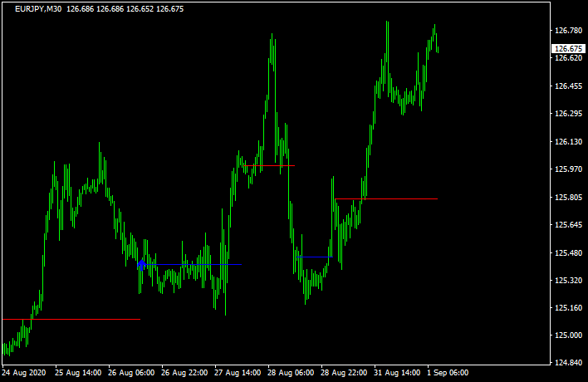This screenshot has height=382, width=588.
Task: Click the 126.295 price axis label
Action: point(569,114)
